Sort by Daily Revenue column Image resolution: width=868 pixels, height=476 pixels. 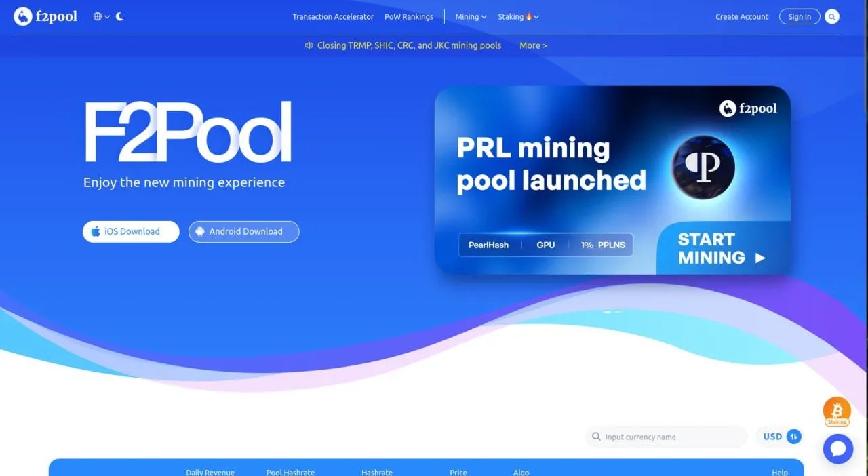point(210,472)
